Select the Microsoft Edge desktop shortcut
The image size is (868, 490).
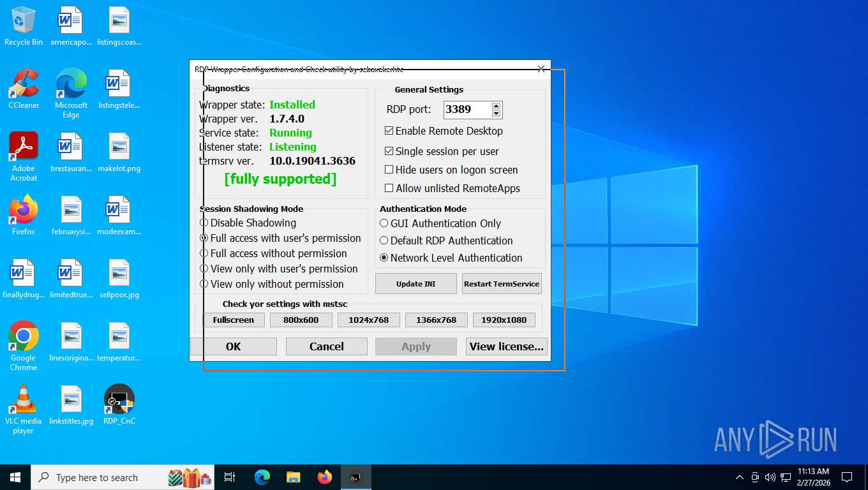click(71, 94)
